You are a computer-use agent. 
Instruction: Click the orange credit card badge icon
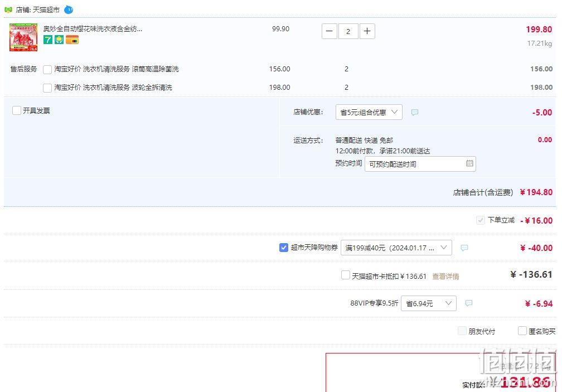pos(72,40)
